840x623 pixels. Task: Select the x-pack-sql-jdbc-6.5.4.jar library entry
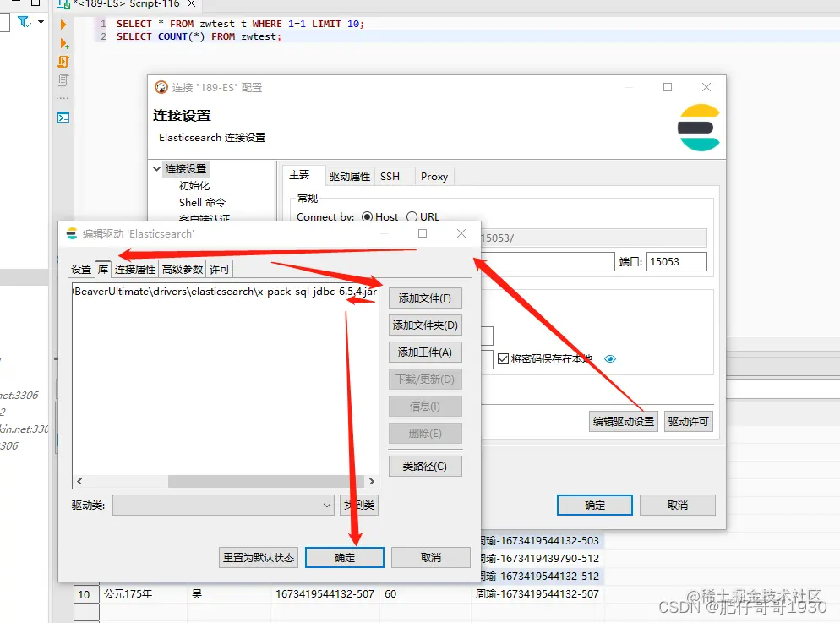click(225, 292)
